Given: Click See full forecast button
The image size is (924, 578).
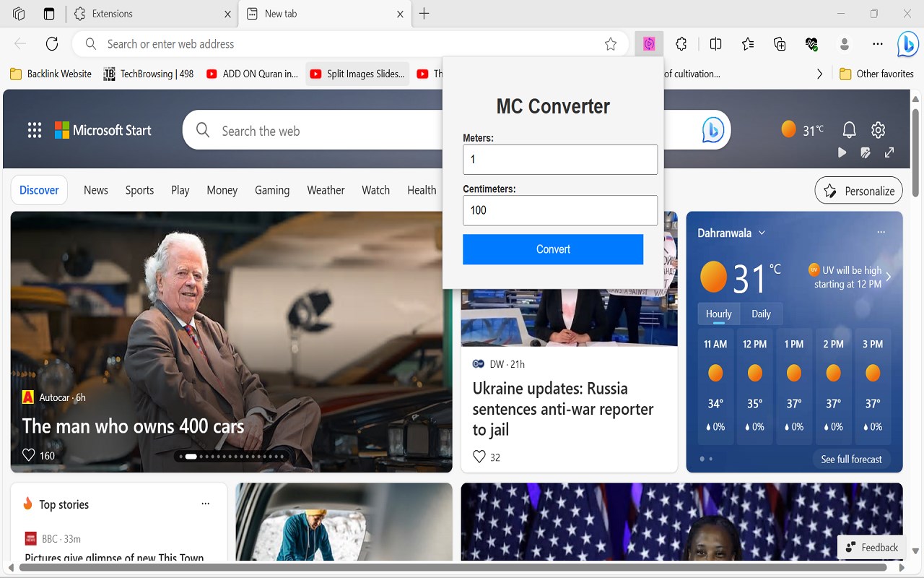Looking at the screenshot, I should (852, 460).
